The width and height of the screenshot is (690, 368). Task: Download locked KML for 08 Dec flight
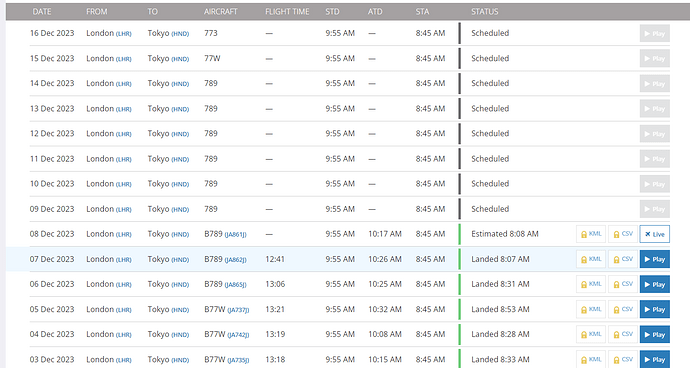coord(591,234)
